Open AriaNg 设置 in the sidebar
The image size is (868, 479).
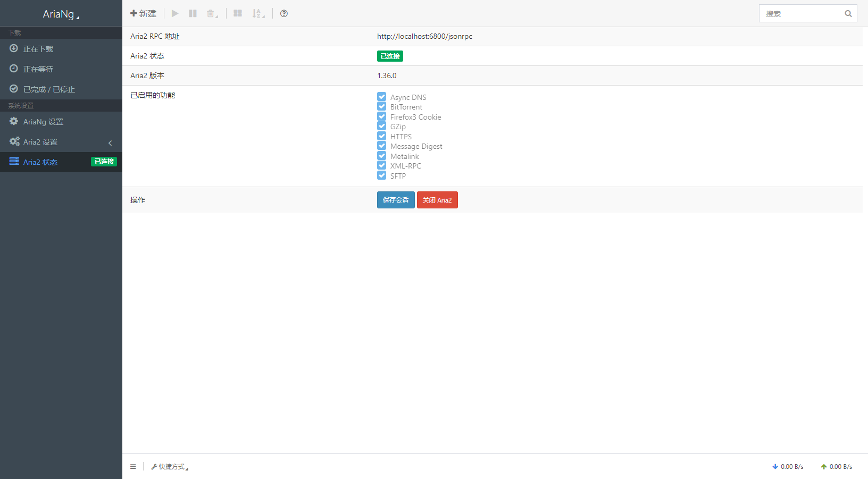coord(61,122)
